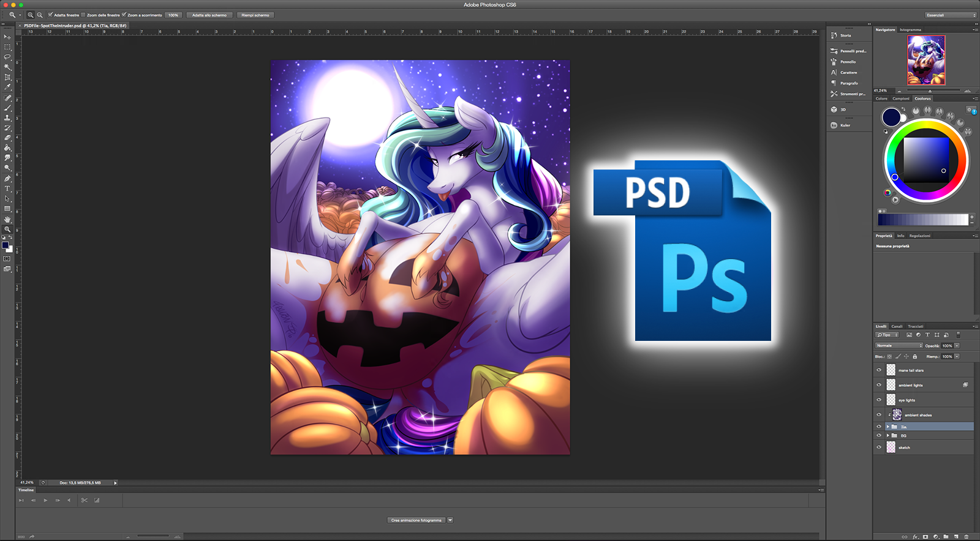
Task: Select the Eraser tool
Action: coord(7,138)
